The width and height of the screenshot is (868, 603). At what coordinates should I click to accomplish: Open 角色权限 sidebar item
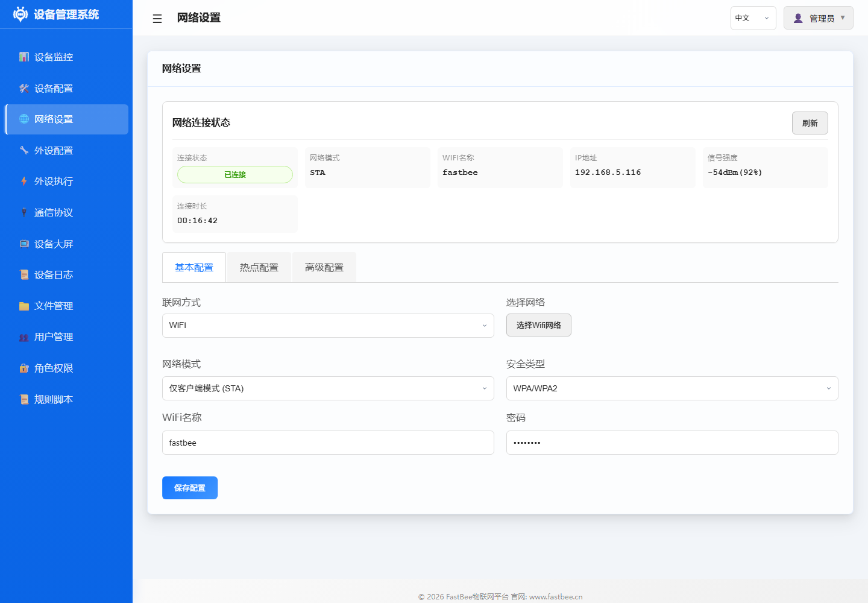tap(66, 368)
